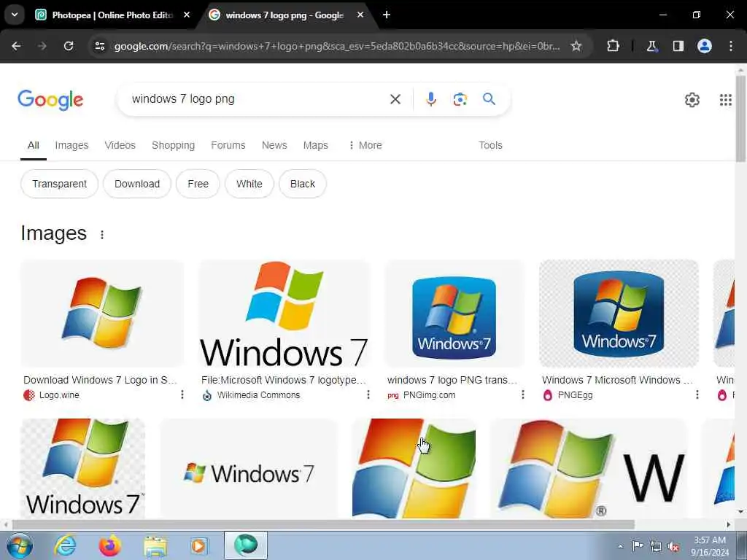
Task: Close the windows 7 logo png tab
Action: tap(360, 15)
